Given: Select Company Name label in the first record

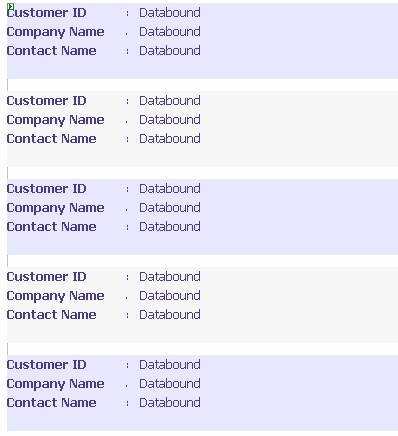Looking at the screenshot, I should (x=55, y=32).
